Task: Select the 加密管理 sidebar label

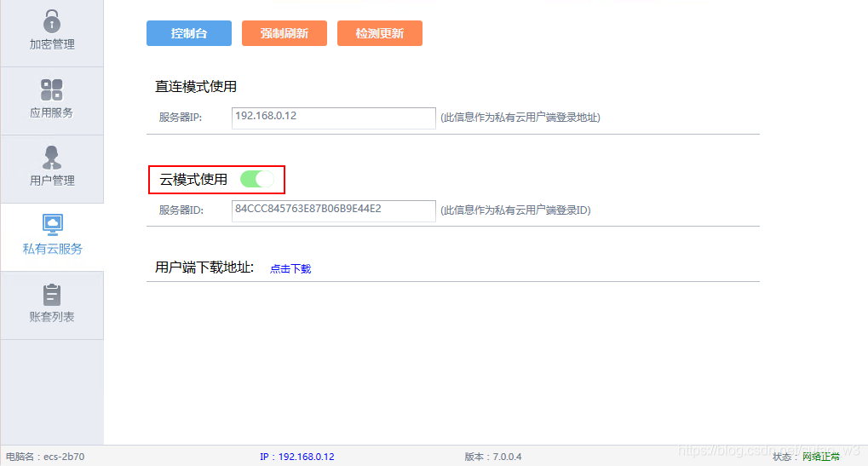Action: pos(52,44)
